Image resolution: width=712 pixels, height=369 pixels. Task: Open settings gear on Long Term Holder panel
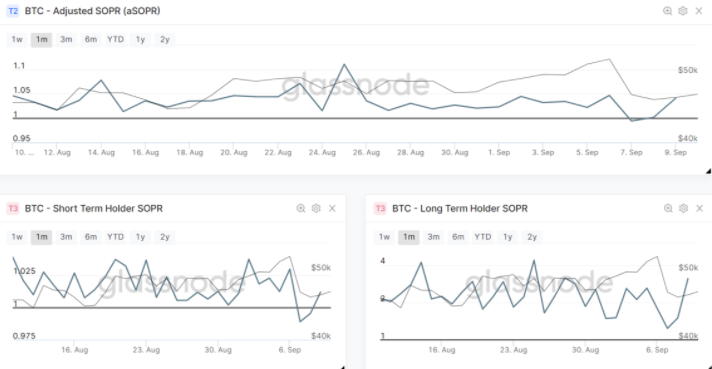683,208
